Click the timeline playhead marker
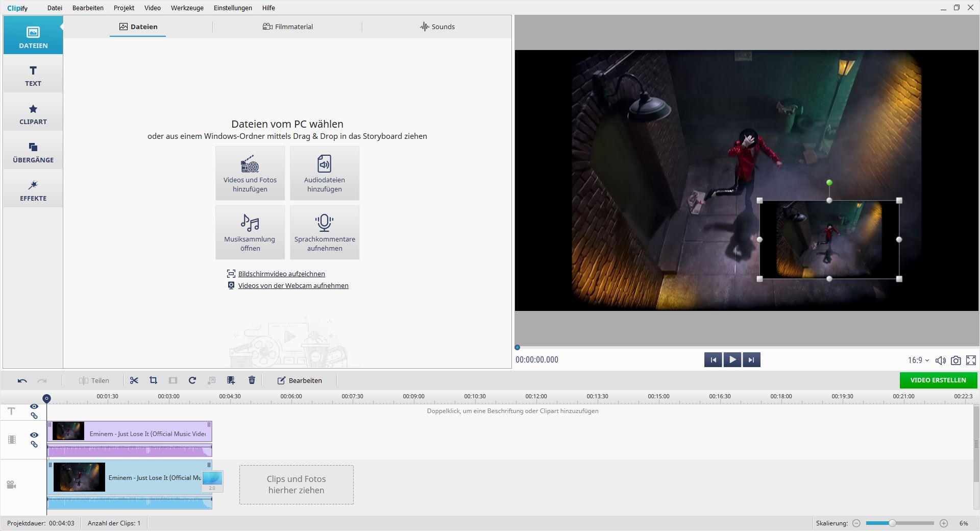Image resolution: width=980 pixels, height=531 pixels. (46, 398)
